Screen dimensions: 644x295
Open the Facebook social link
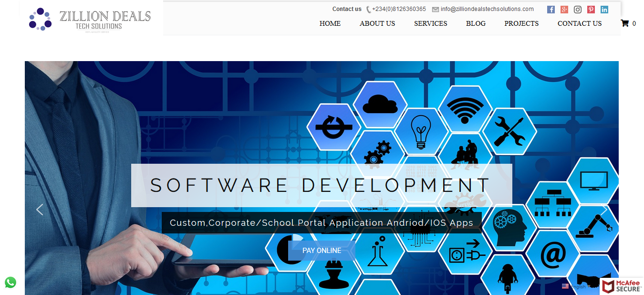pyautogui.click(x=551, y=10)
